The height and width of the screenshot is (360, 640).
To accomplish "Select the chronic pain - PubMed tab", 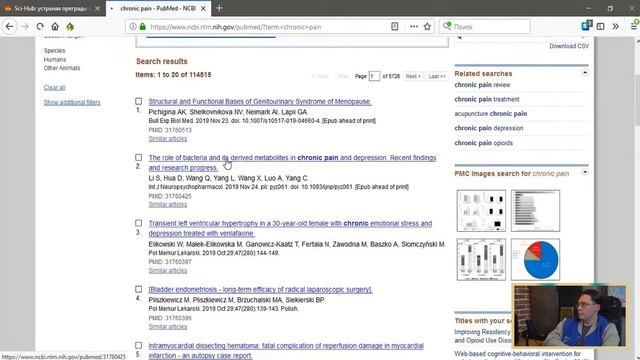I will coord(158,8).
